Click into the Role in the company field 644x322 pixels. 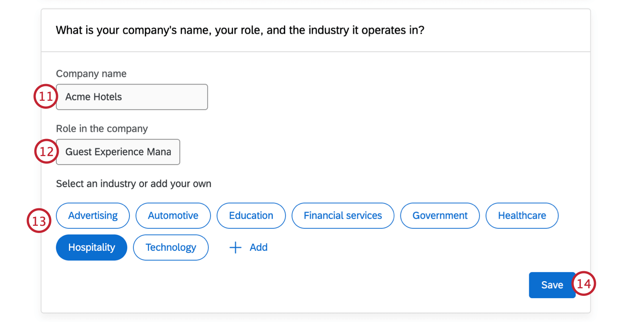[x=118, y=152]
